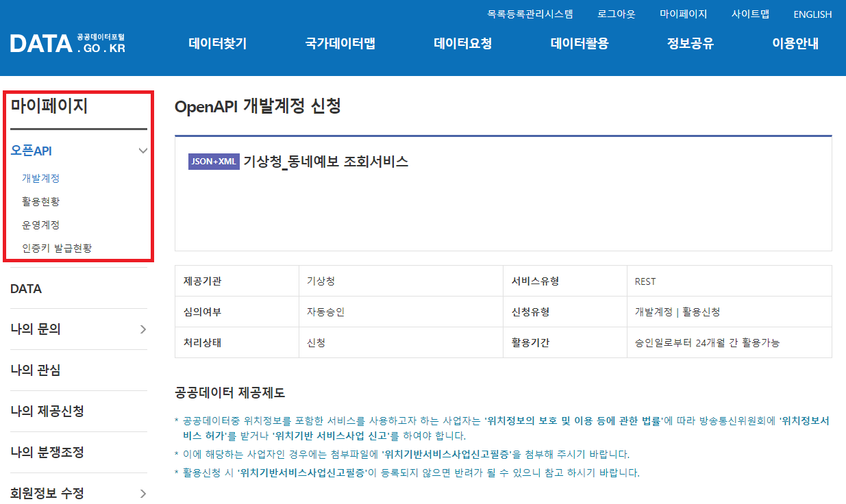Click the 제공기관 label cell
Image resolution: width=846 pixels, height=504 pixels.
236,281
